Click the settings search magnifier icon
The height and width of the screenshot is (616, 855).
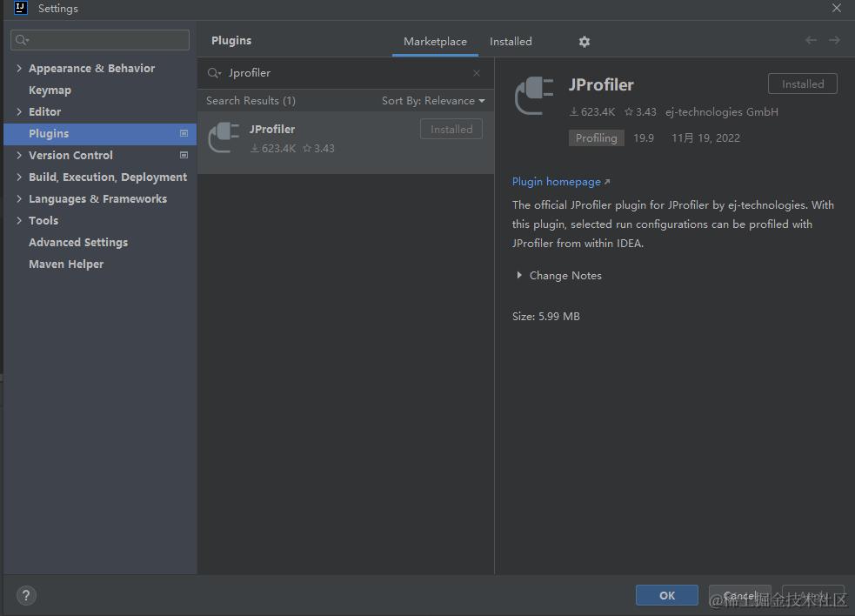click(x=23, y=40)
